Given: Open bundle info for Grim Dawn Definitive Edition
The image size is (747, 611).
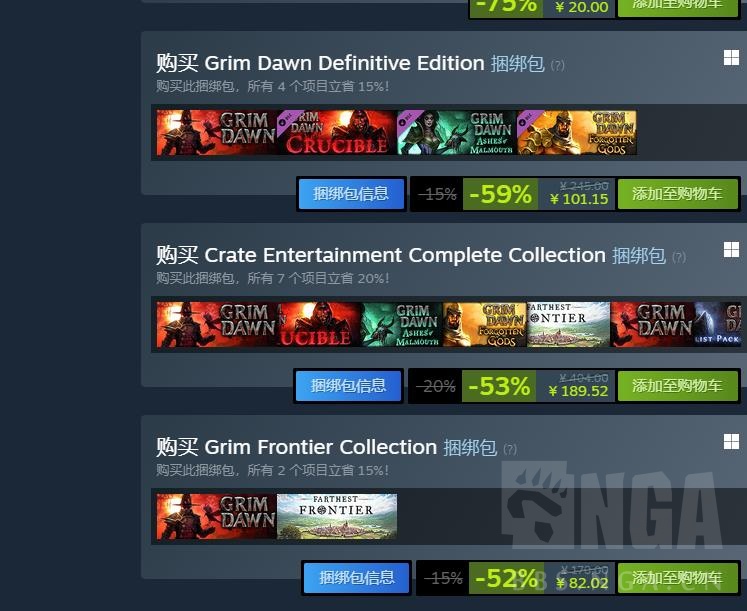Looking at the screenshot, I should 351,194.
